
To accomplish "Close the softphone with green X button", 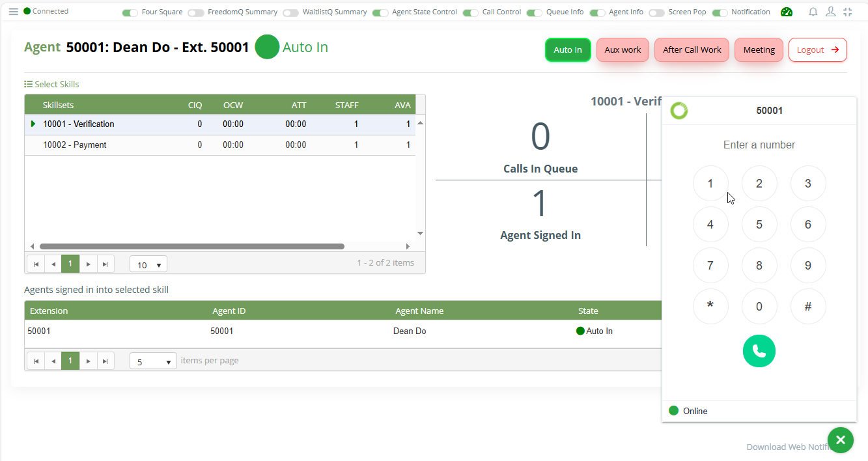I will (840, 440).
